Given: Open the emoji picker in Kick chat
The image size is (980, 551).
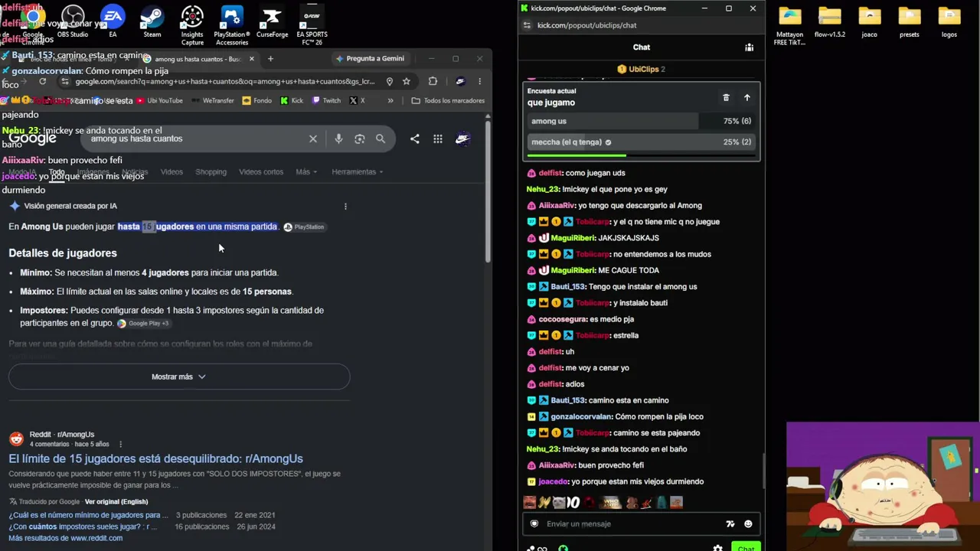Looking at the screenshot, I should tap(748, 524).
